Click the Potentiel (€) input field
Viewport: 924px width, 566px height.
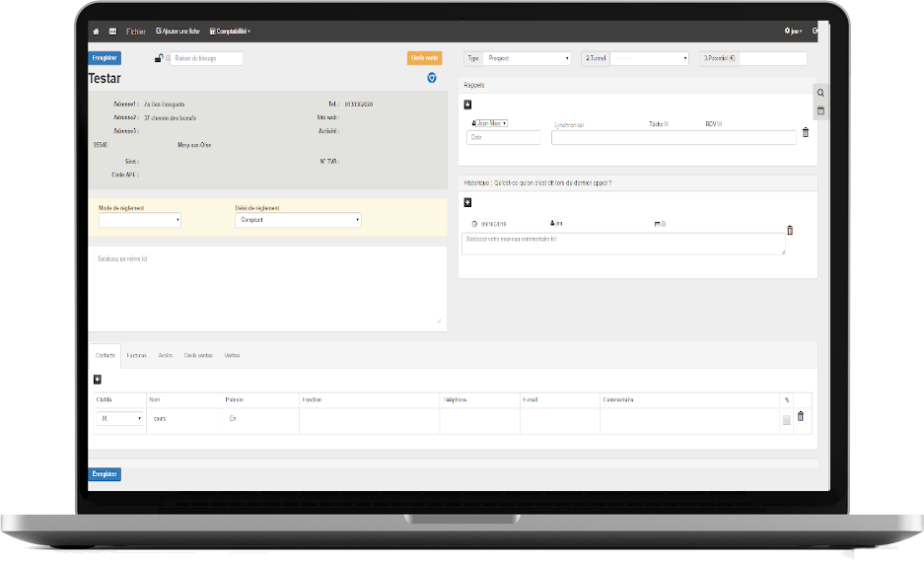pyautogui.click(x=772, y=58)
